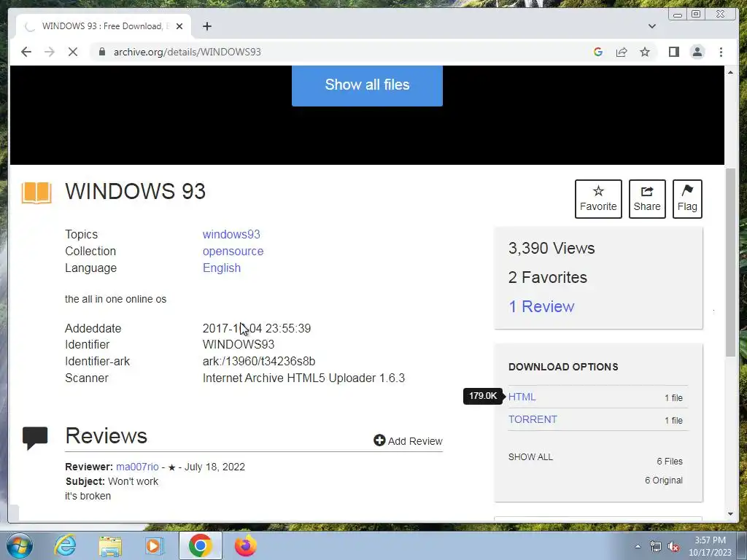The width and height of the screenshot is (747, 560).
Task: Click the 3,390 Views text
Action: tap(551, 248)
